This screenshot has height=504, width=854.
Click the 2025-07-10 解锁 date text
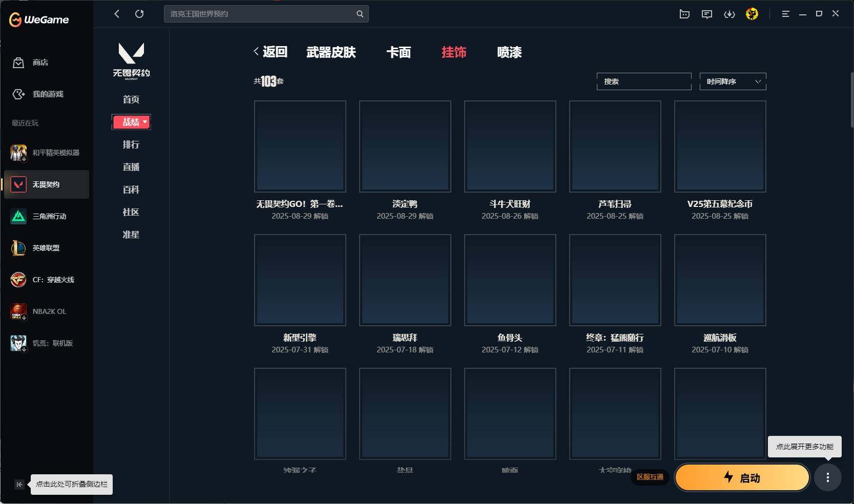(x=720, y=350)
